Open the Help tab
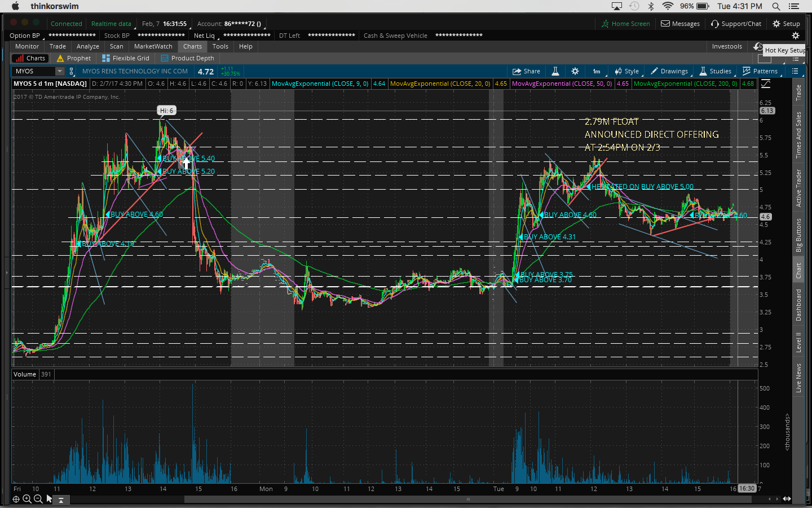This screenshot has height=508, width=812. click(x=246, y=46)
